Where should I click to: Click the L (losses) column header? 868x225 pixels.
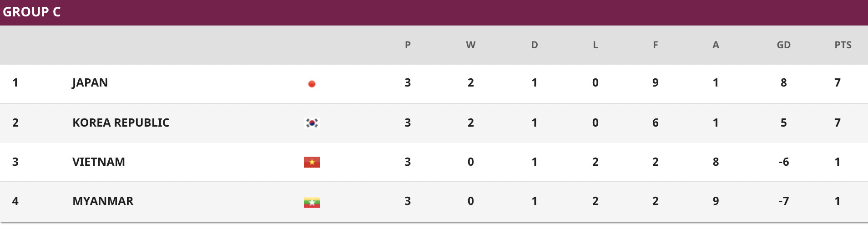595,45
